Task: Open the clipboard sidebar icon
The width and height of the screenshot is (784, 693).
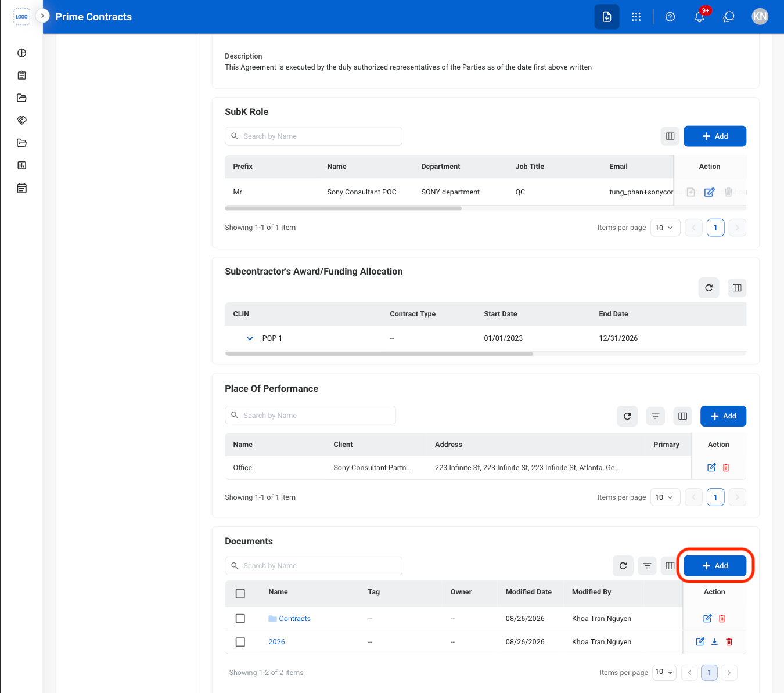Action: 22,75
